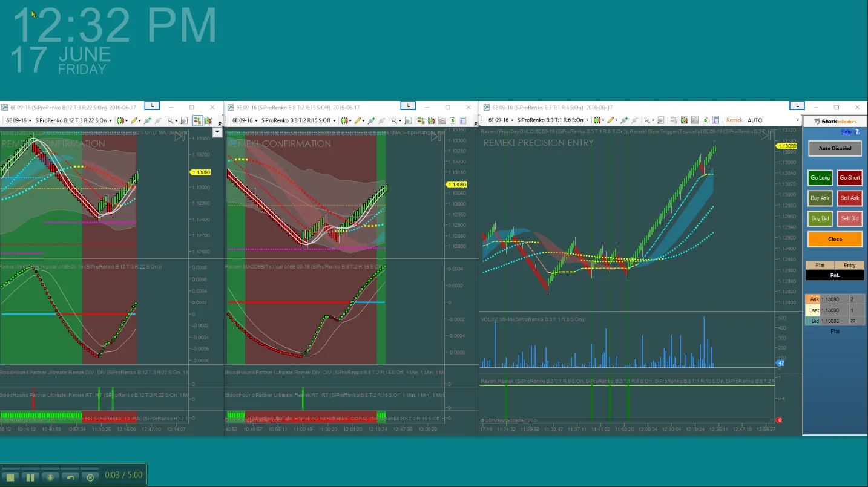Viewport: 868px width, 487px height.
Task: Toggle Chart Trader icon in middle chart toolbar
Action: pyautogui.click(x=421, y=120)
